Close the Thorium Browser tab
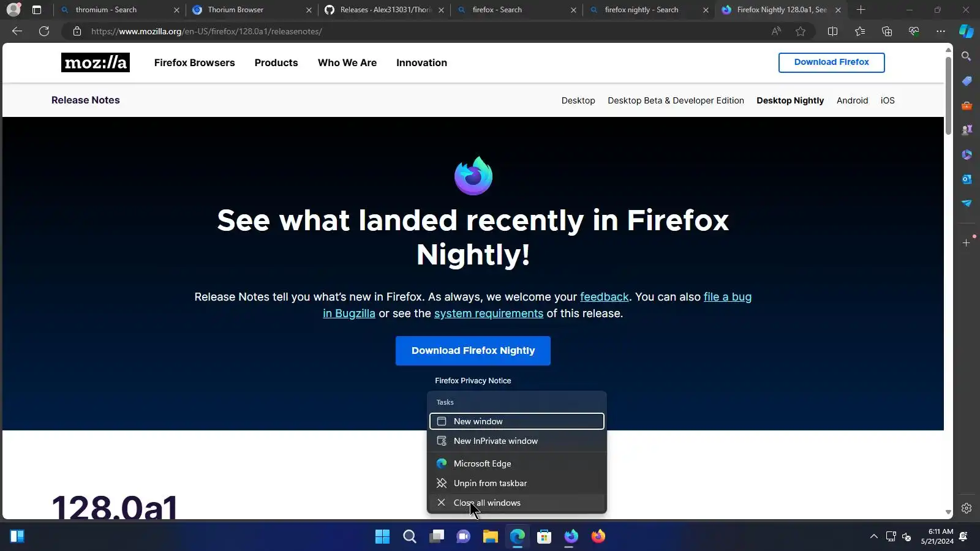980x551 pixels. (x=309, y=10)
